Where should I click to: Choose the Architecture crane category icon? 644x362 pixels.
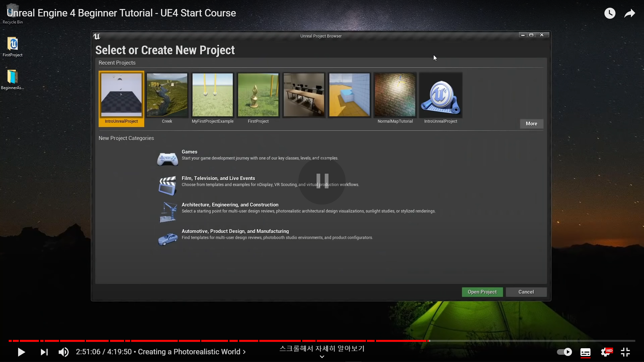pyautogui.click(x=167, y=212)
